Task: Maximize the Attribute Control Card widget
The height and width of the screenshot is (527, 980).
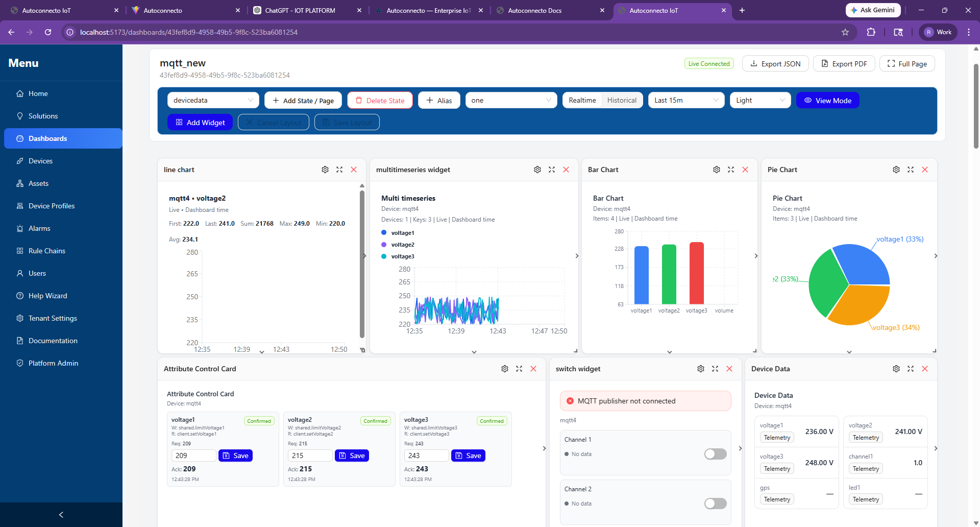Action: coord(519,369)
